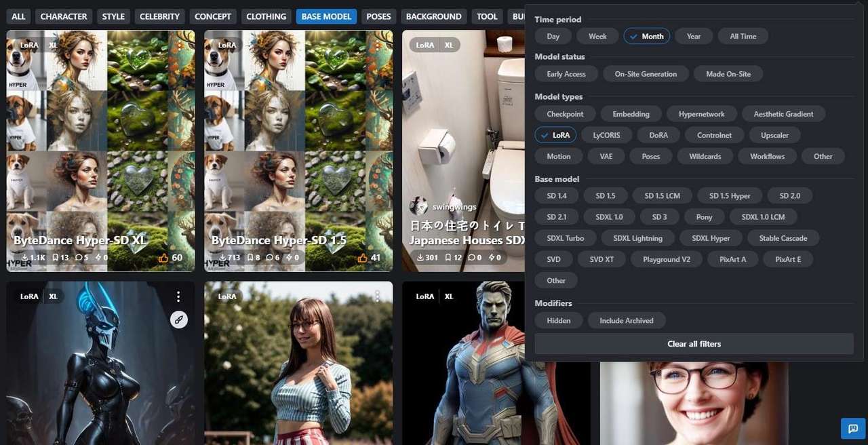
Task: Open three-dot menu on black robot card
Action: tap(178, 296)
